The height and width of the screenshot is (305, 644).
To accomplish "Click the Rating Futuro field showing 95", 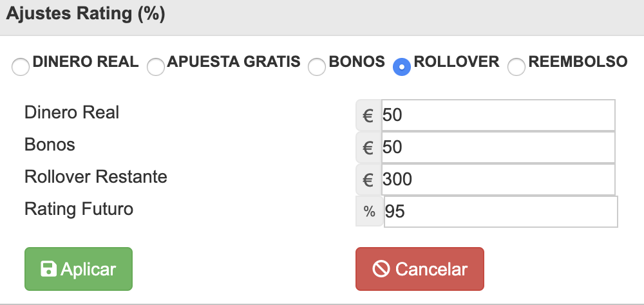I will [x=500, y=212].
